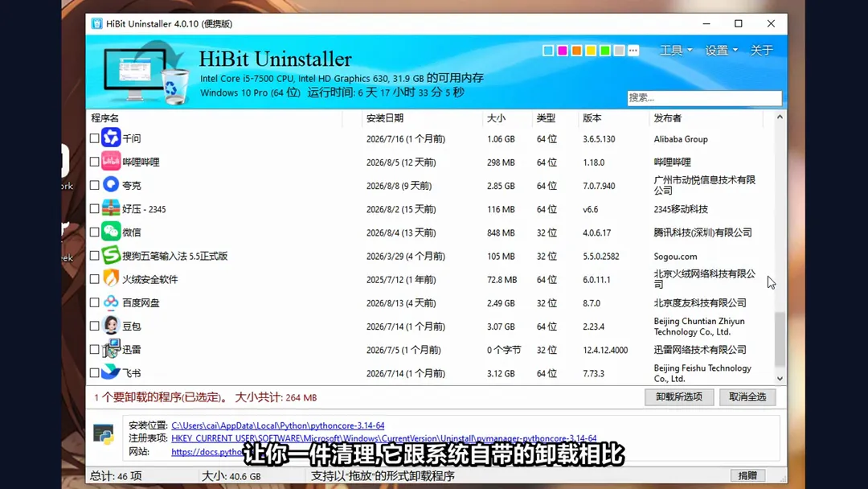The height and width of the screenshot is (489, 868).
Task: Click 卸载所选项 button
Action: 678,397
